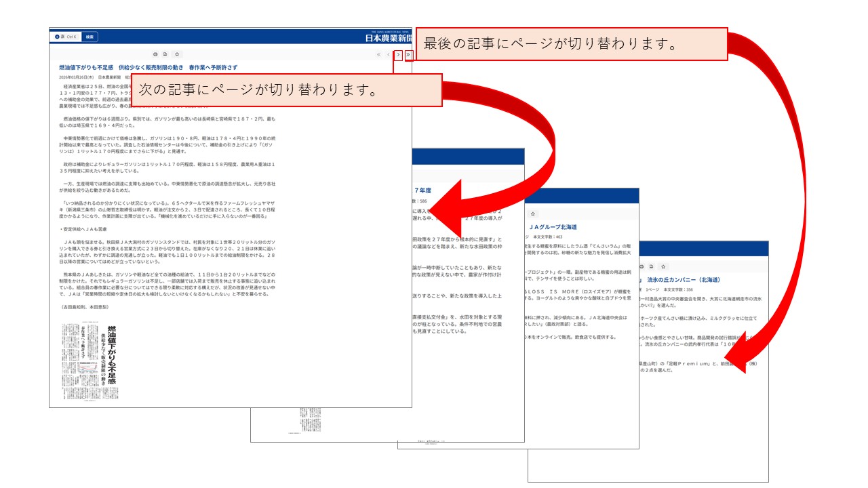The width and height of the screenshot is (868, 488).
Task: Click the 日本農業新聞 logo in the header
Action: point(388,38)
